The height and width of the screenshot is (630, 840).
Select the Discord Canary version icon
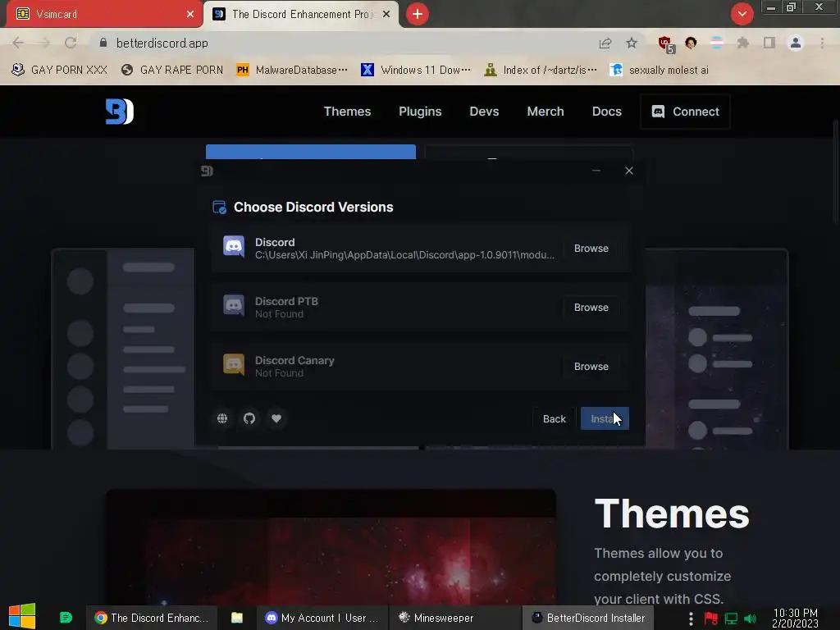[234, 365]
